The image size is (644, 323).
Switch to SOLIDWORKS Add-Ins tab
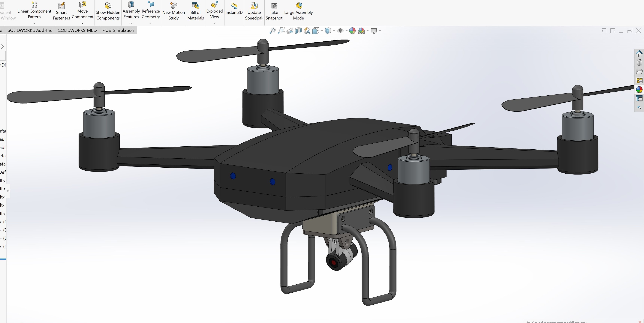(29, 30)
